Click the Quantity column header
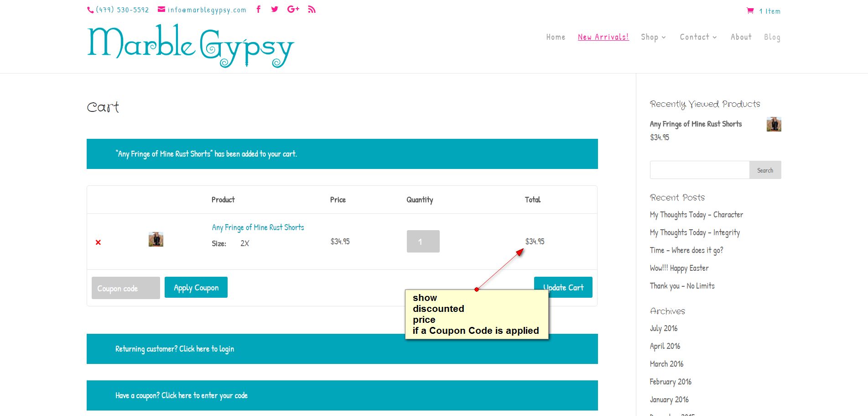Viewport: 868px width, 416px height. pos(420,200)
